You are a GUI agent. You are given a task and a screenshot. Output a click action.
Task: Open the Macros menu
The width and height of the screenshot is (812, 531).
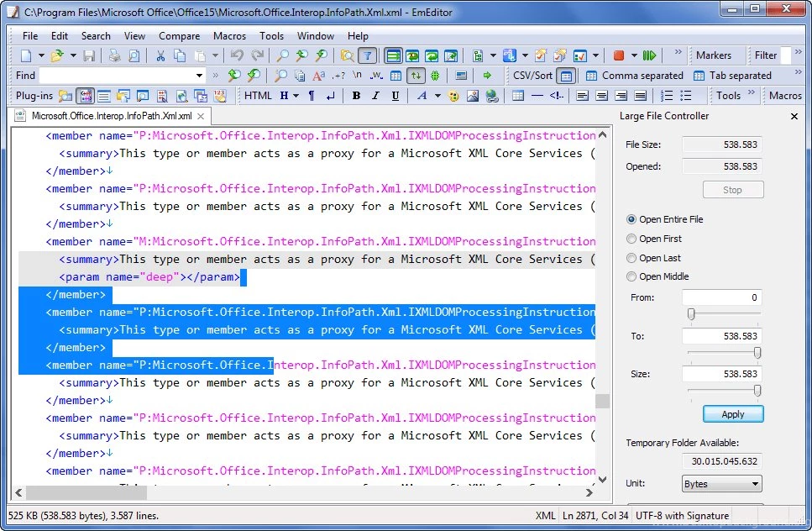pos(229,36)
